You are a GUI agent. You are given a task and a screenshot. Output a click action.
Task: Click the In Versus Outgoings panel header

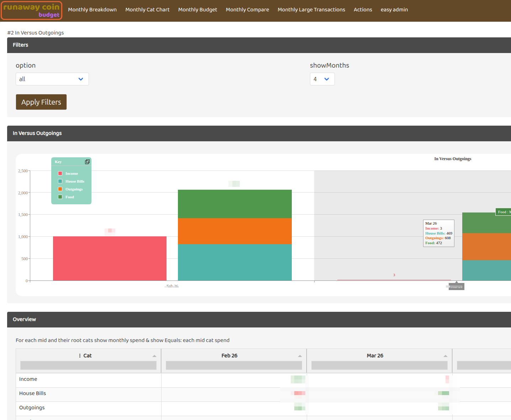click(x=259, y=133)
